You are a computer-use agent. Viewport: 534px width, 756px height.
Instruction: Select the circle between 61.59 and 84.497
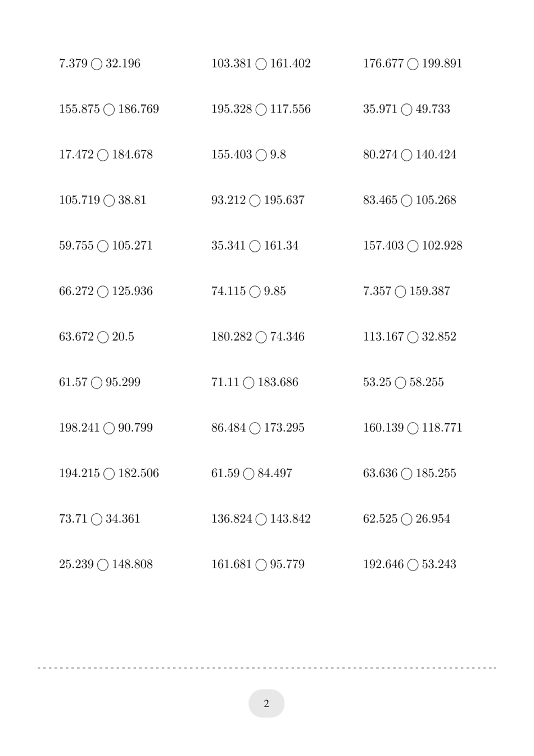[248, 474]
